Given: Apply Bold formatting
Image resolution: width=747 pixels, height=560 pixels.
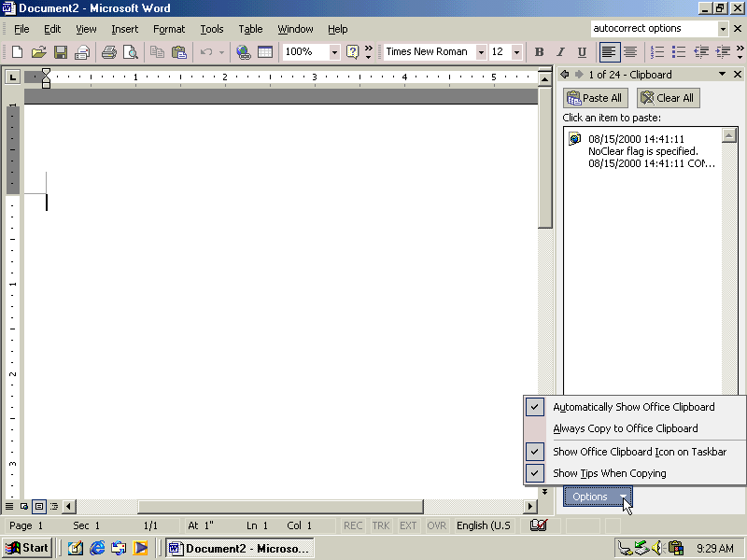Looking at the screenshot, I should 539,52.
